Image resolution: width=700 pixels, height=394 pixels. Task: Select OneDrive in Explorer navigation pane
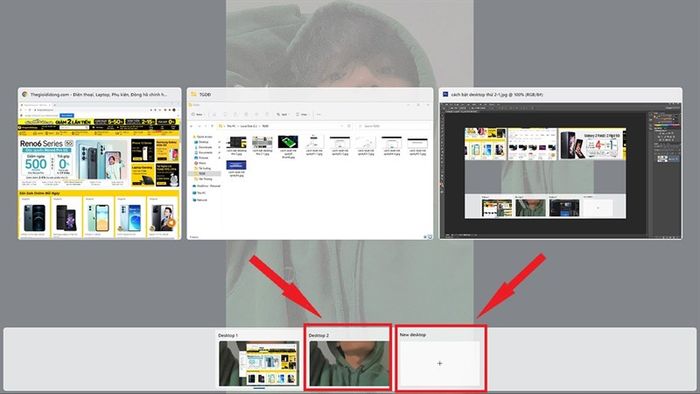click(x=206, y=186)
